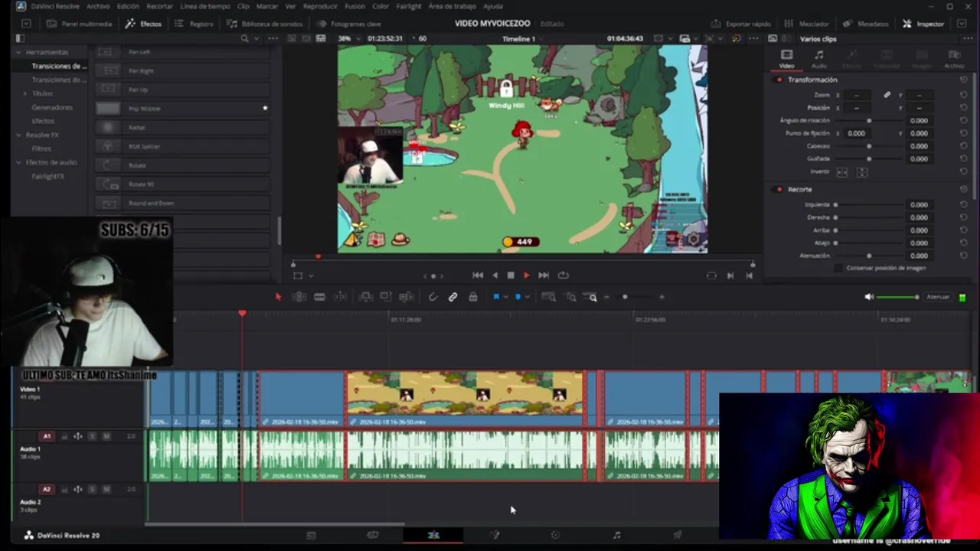Open the Deliver page rocket icon
The width and height of the screenshot is (980, 551).
click(678, 535)
